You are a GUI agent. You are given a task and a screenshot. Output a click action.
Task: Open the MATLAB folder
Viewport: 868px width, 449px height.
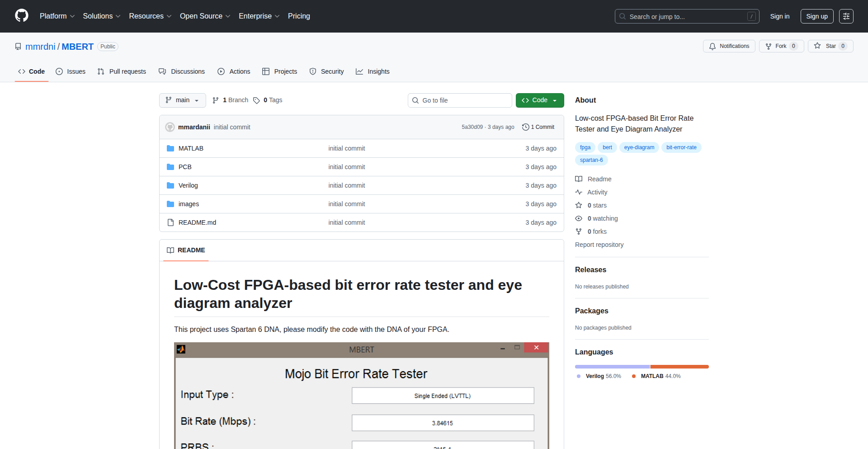pos(191,148)
